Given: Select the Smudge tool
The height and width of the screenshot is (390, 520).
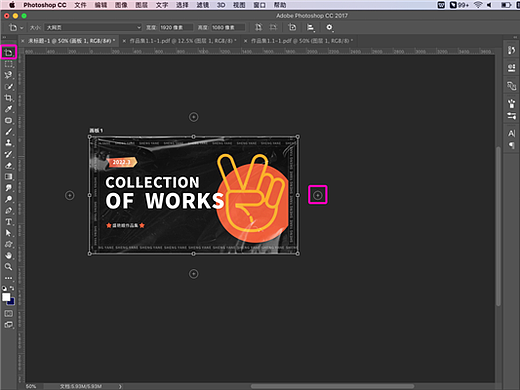Looking at the screenshot, I should click(x=9, y=188).
